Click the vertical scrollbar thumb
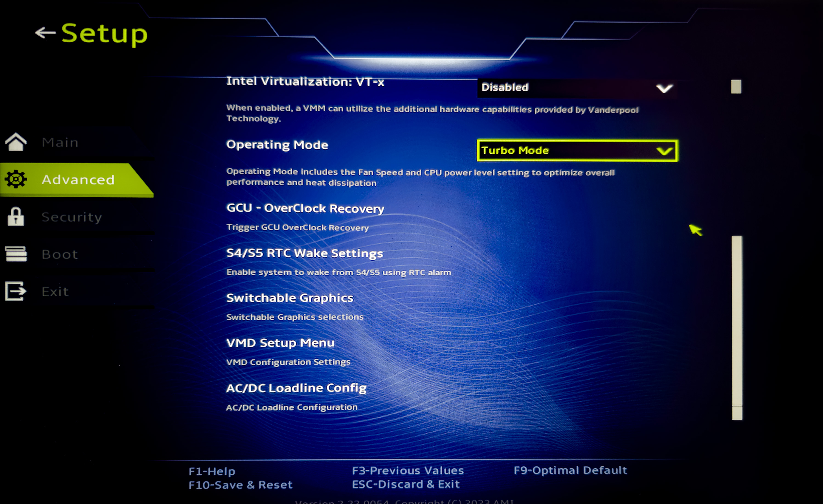This screenshot has height=504, width=823. (737, 328)
